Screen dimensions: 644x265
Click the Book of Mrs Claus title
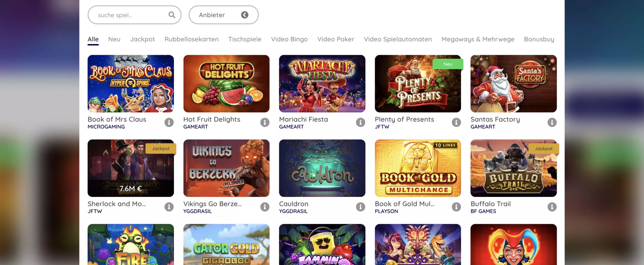pyautogui.click(x=117, y=119)
